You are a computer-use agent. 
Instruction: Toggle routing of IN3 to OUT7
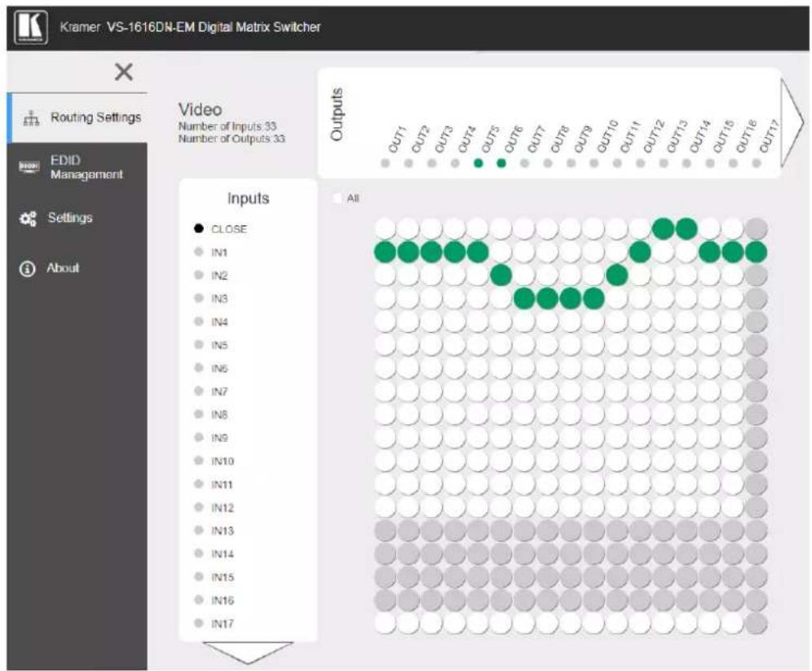[524, 298]
